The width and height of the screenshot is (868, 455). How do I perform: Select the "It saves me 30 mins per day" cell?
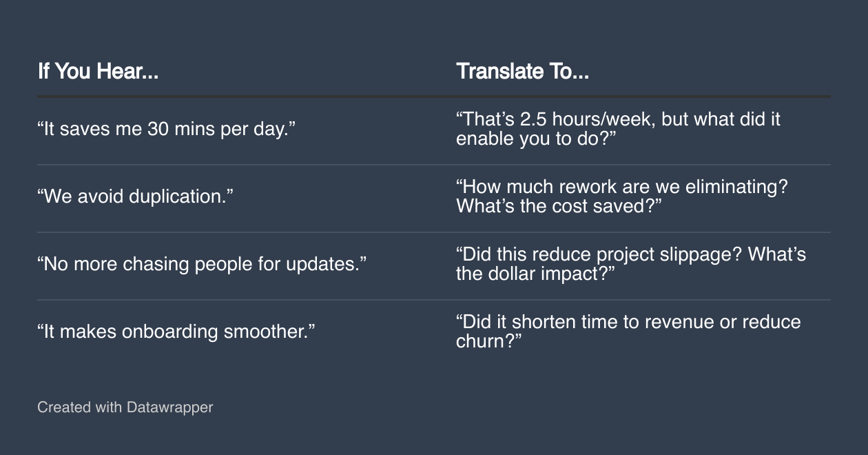point(166,129)
